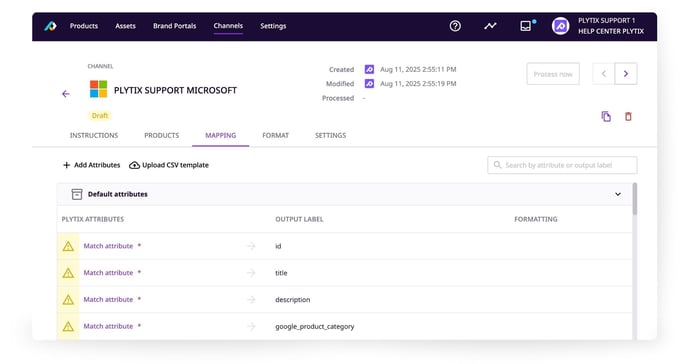
Task: Click Match attribute link for title
Action: tap(108, 273)
